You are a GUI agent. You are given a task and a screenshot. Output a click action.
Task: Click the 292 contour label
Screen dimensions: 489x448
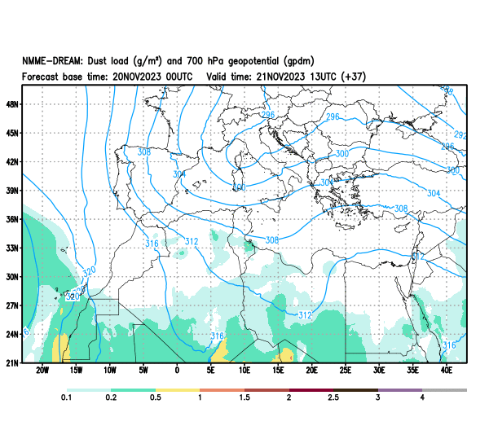point(460,135)
